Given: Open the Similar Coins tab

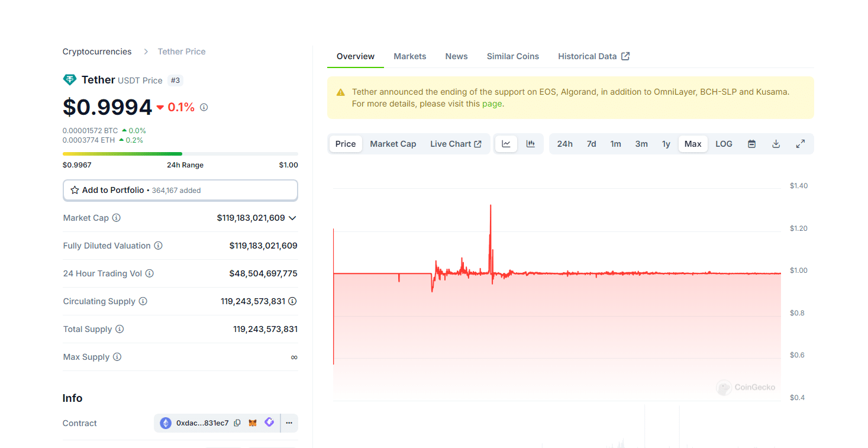Looking at the screenshot, I should pos(513,56).
